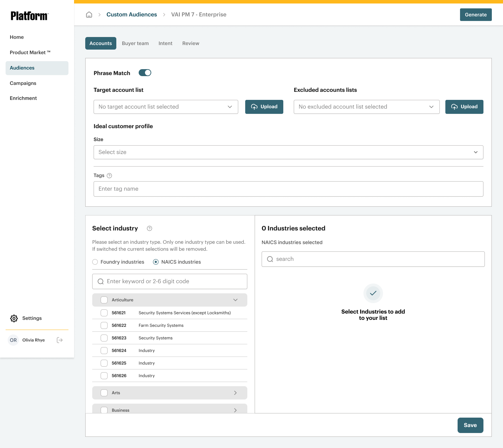This screenshot has height=448, width=503.
Task: Click the Platform logo
Action: tap(29, 16)
